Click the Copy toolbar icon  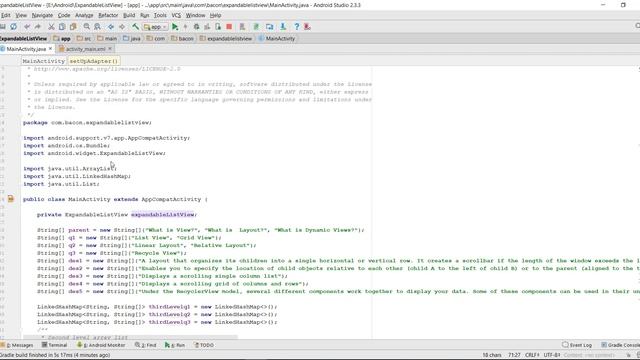(x=62, y=27)
